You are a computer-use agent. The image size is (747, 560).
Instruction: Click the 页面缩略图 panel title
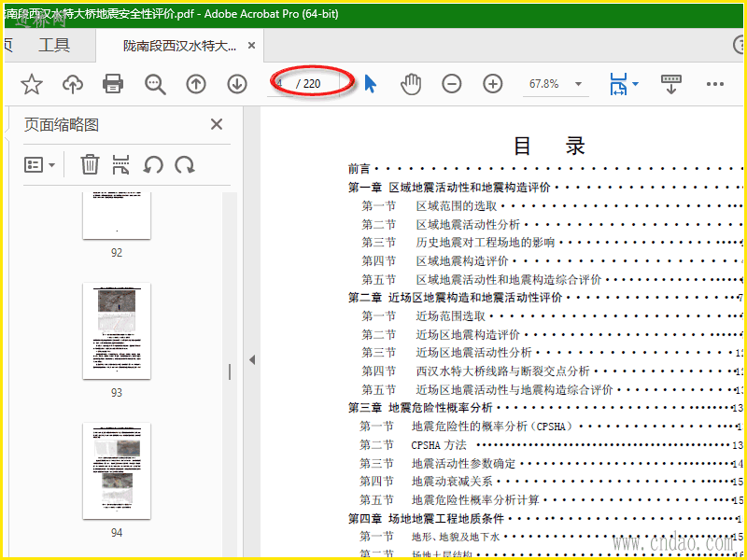click(x=62, y=125)
